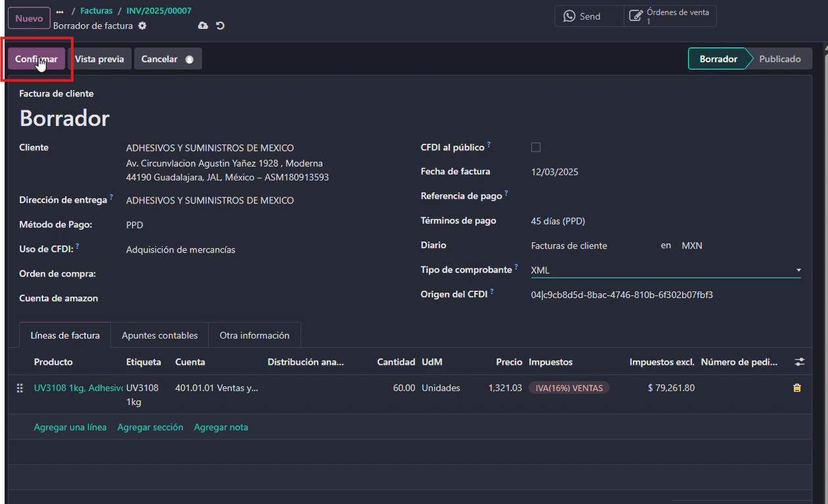The image size is (828, 504).
Task: Click the Vista previa button
Action: tap(99, 59)
